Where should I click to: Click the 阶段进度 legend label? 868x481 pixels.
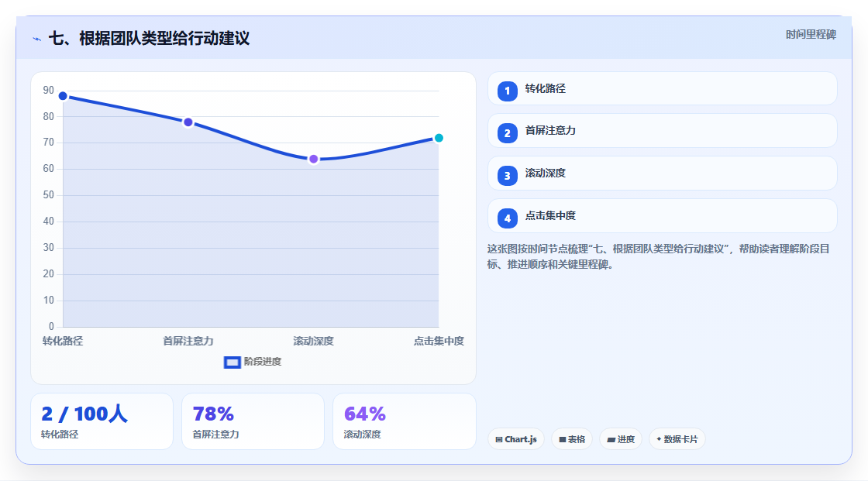coord(263,362)
